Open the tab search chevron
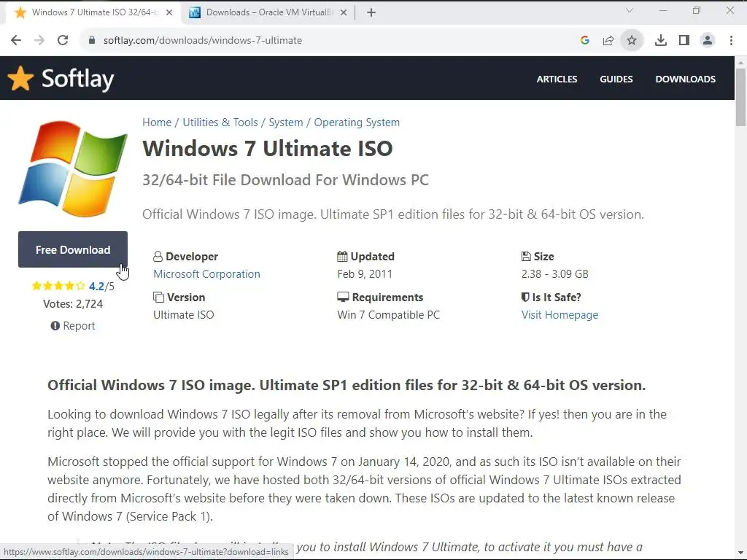This screenshot has height=560, width=747. (x=630, y=10)
